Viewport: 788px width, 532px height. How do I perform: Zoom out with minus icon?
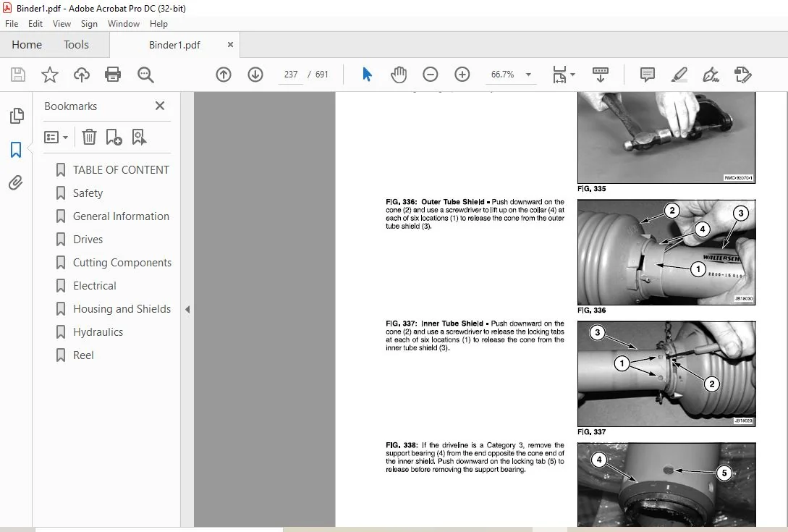[431, 75]
